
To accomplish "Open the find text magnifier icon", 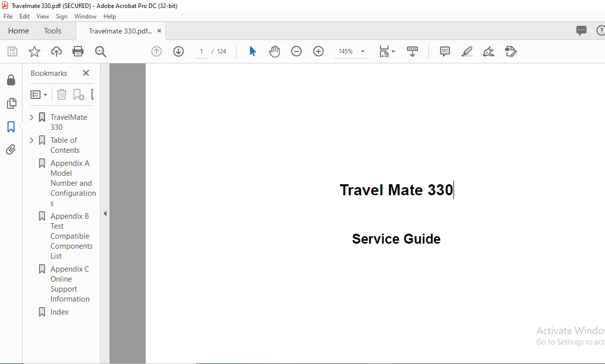I will click(100, 51).
